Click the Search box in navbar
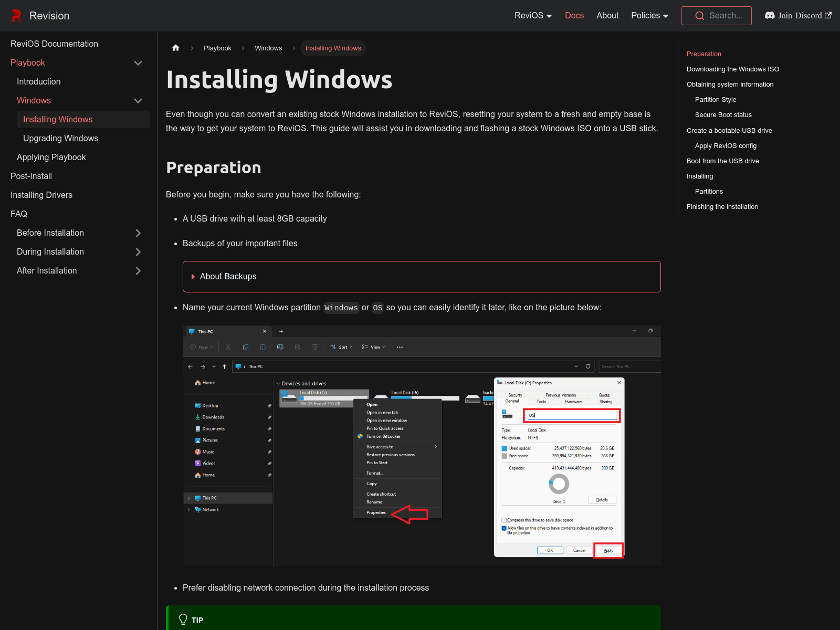This screenshot has height=630, width=840. [x=717, y=16]
